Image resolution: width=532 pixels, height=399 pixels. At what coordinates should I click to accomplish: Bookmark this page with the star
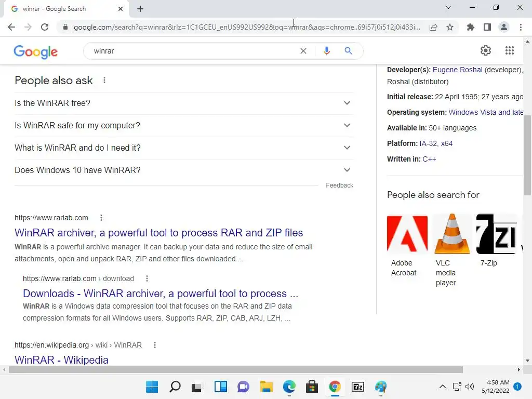(450, 27)
